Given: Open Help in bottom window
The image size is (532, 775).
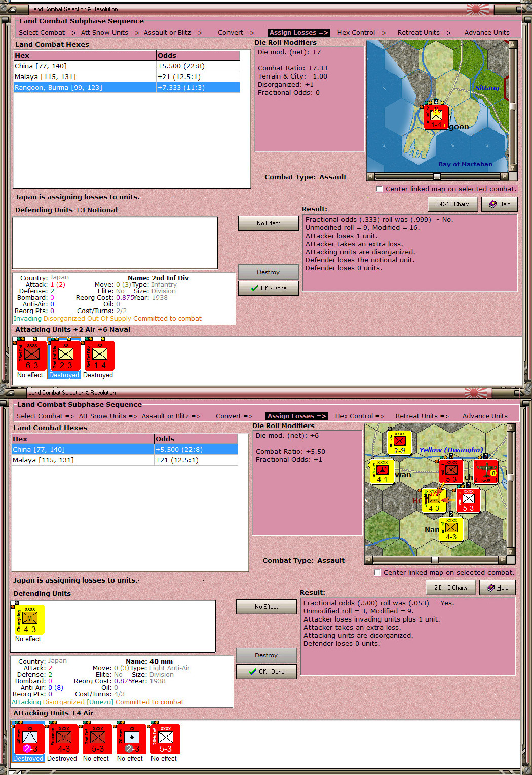Looking at the screenshot, I should pyautogui.click(x=497, y=588).
